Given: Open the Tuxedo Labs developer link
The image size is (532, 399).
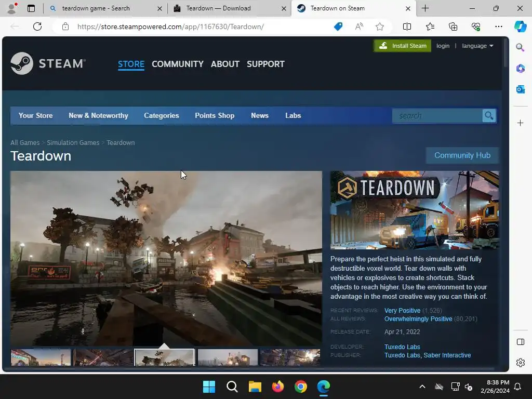Looking at the screenshot, I should (402, 347).
